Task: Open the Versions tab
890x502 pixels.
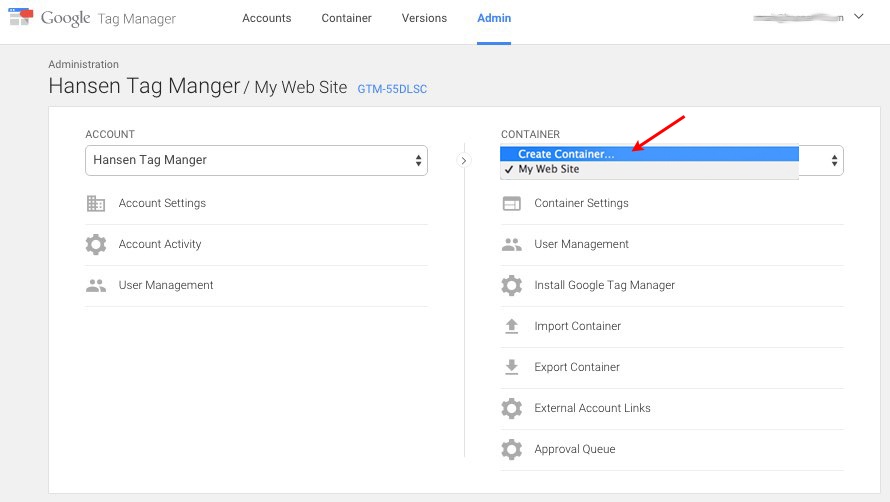Action: pos(424,18)
